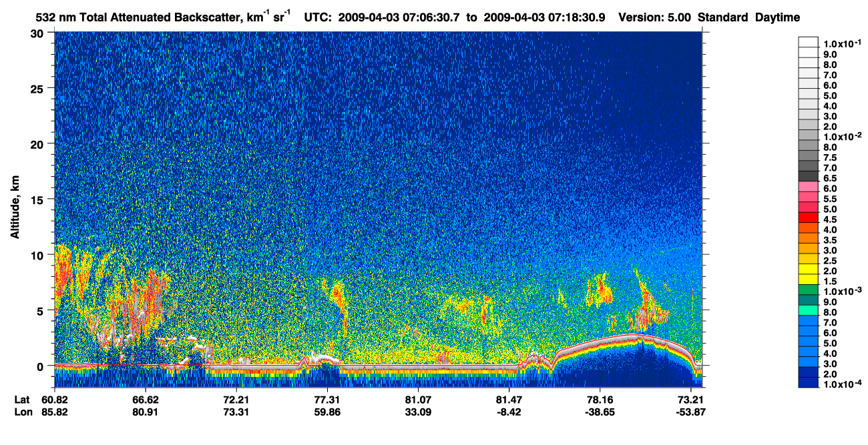Viewport: 868px width, 445px height.
Task: Select the yellow swatch labeled 1.5
Action: tap(809, 280)
